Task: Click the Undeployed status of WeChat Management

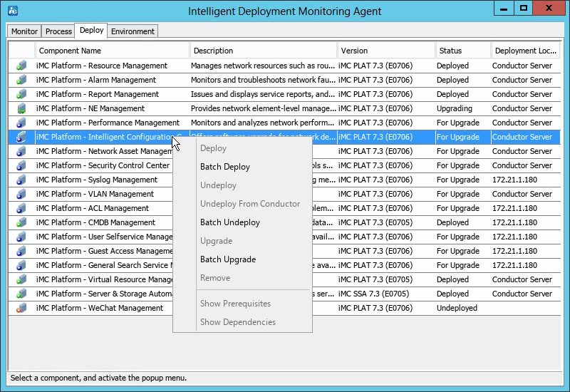Action: pyautogui.click(x=457, y=308)
